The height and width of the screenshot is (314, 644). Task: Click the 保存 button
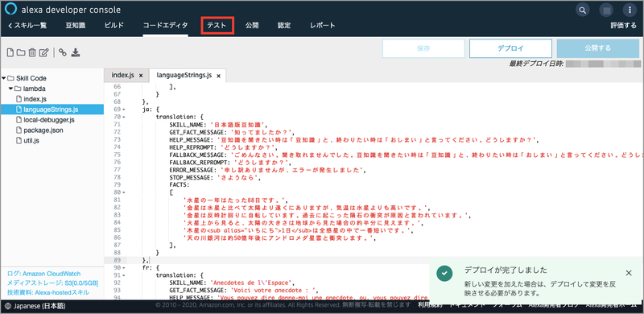click(423, 48)
